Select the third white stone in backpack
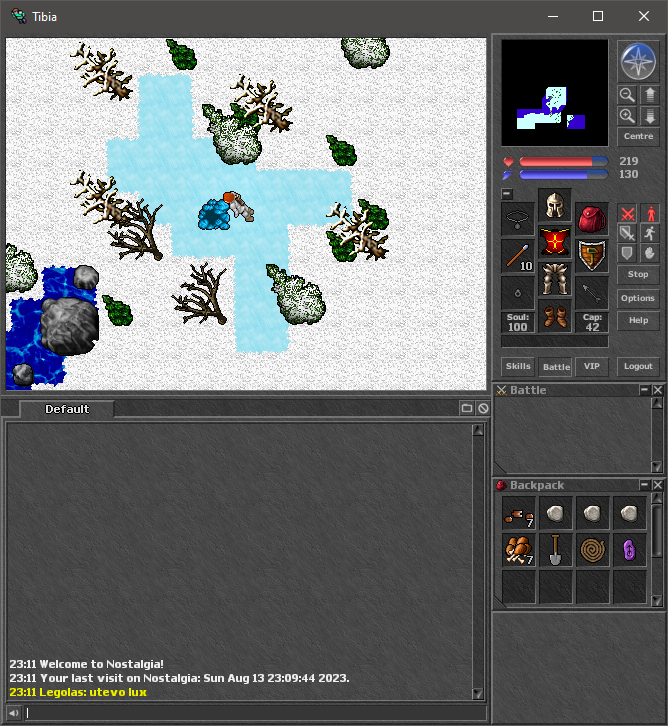 point(629,513)
